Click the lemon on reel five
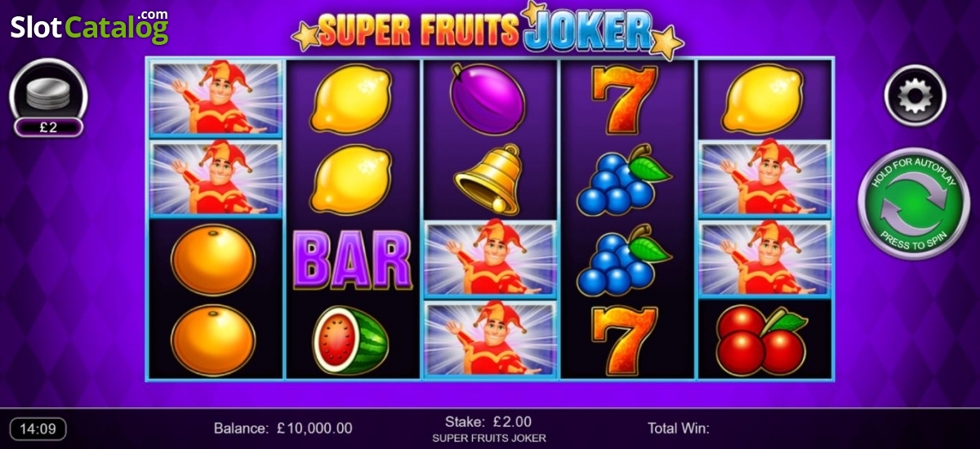 pyautogui.click(x=763, y=100)
